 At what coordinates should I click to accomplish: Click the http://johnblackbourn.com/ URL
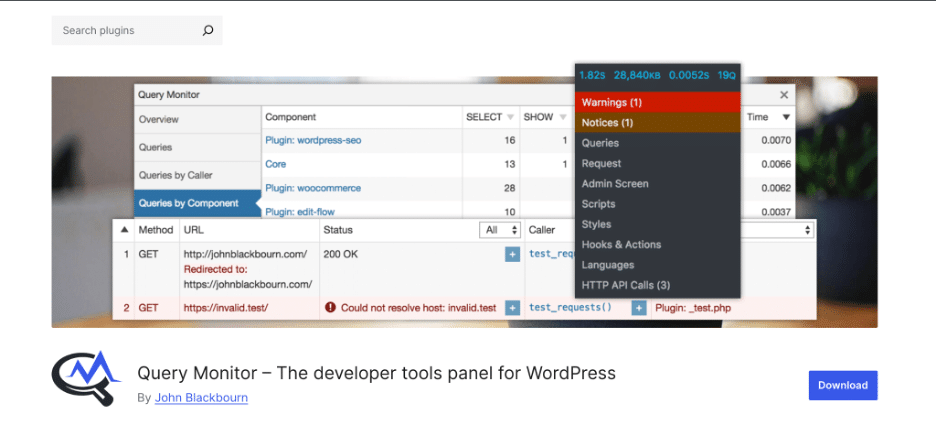click(245, 254)
